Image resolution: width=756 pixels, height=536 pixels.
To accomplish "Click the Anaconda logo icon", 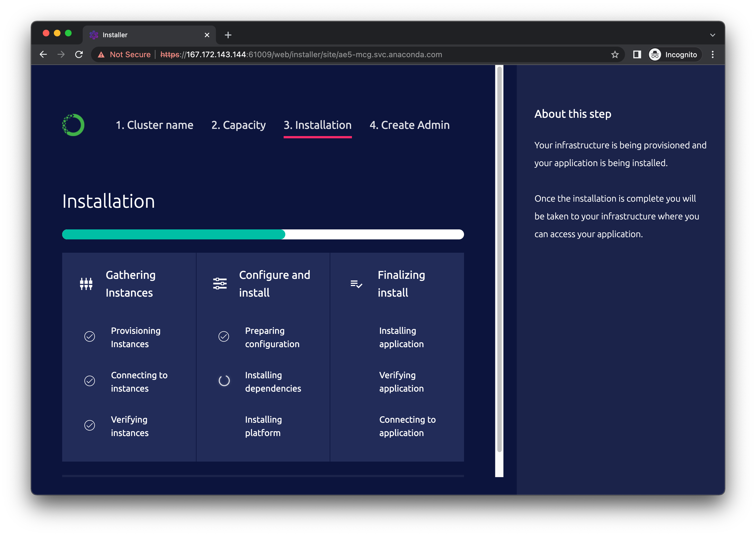I will click(73, 125).
